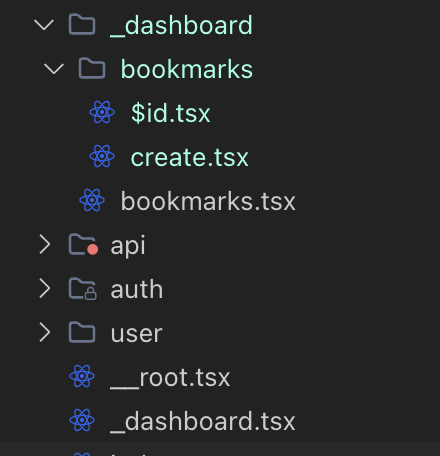The image size is (440, 456).
Task: Click the api folder icon with red dot
Action: coord(83,244)
